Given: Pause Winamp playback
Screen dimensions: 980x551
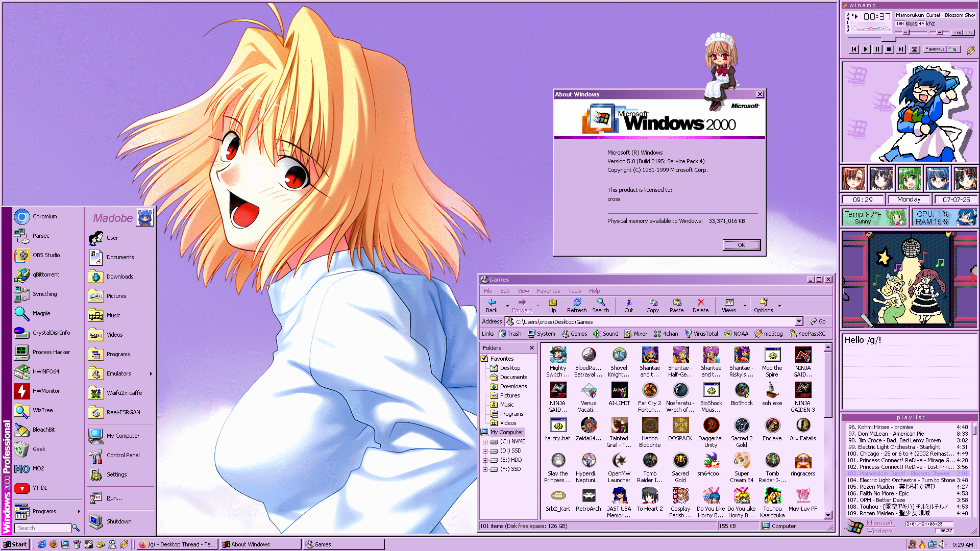Looking at the screenshot, I should 877,49.
